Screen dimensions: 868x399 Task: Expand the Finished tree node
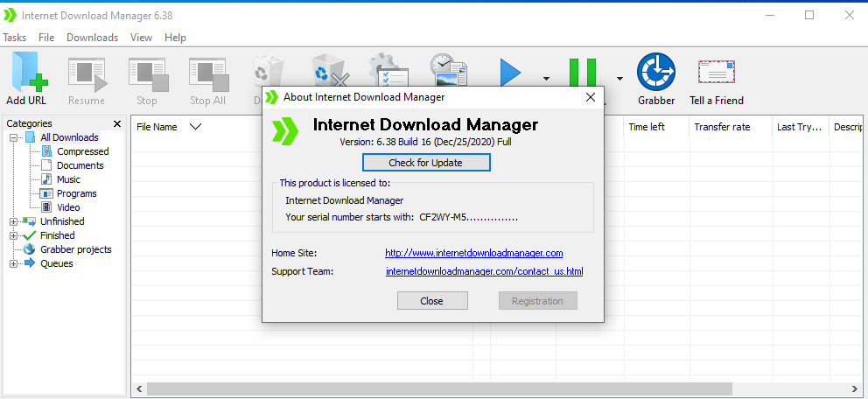[13, 235]
